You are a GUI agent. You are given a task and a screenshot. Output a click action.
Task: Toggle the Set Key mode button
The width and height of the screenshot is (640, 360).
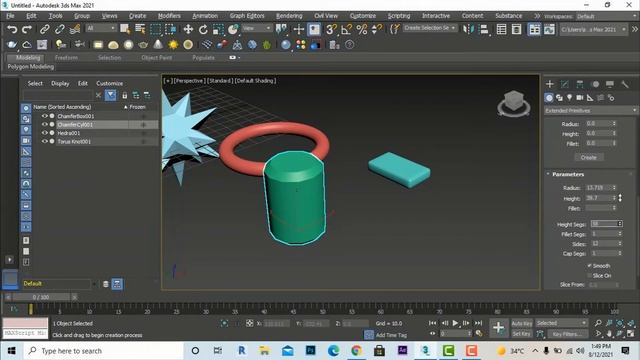pyautogui.click(x=521, y=334)
